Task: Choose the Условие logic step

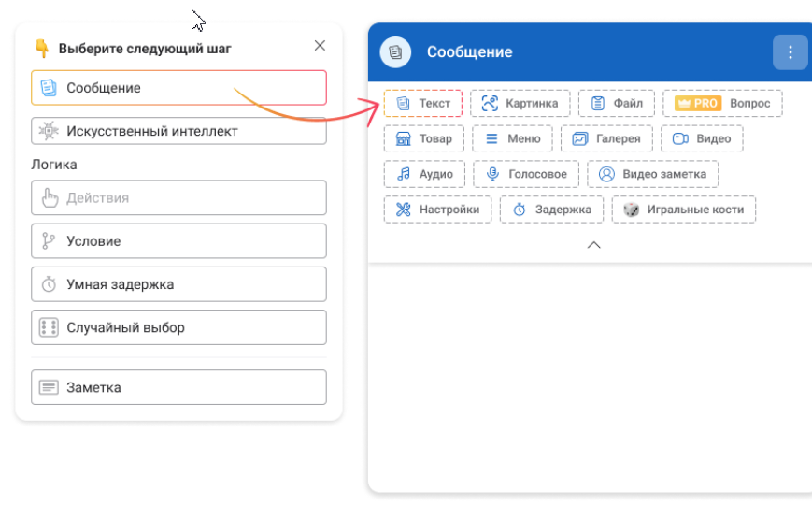Action: click(x=178, y=240)
